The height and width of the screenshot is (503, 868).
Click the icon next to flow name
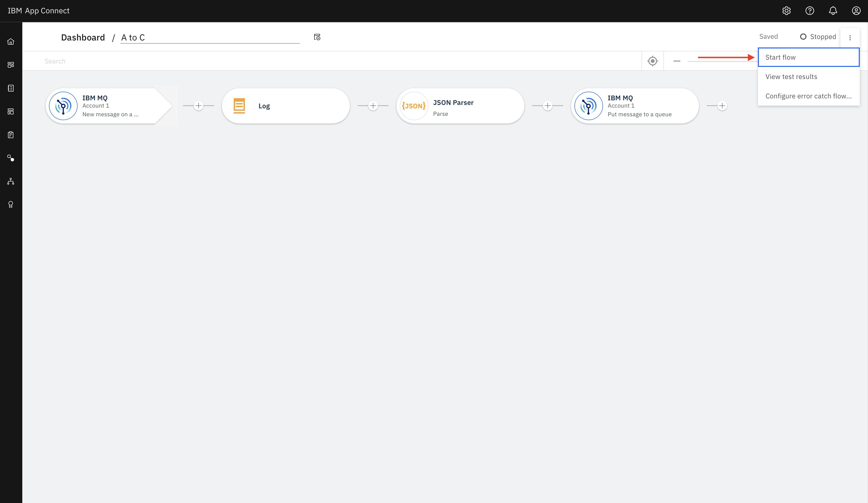(x=317, y=37)
